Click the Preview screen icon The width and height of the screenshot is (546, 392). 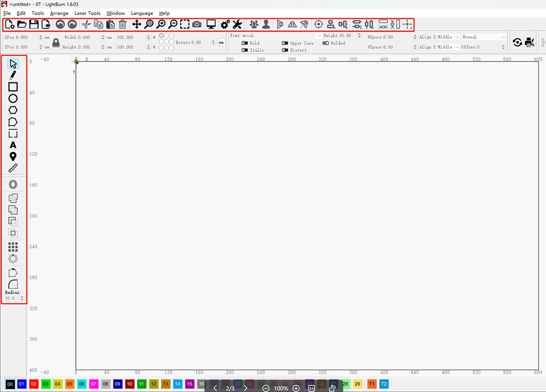coord(211,24)
